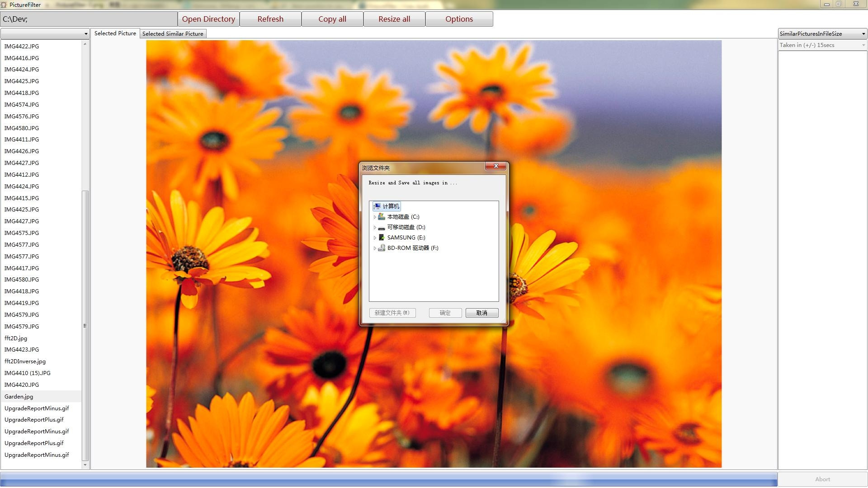Switch to Selected Similar Picture tab
868x488 pixels.
click(x=173, y=34)
